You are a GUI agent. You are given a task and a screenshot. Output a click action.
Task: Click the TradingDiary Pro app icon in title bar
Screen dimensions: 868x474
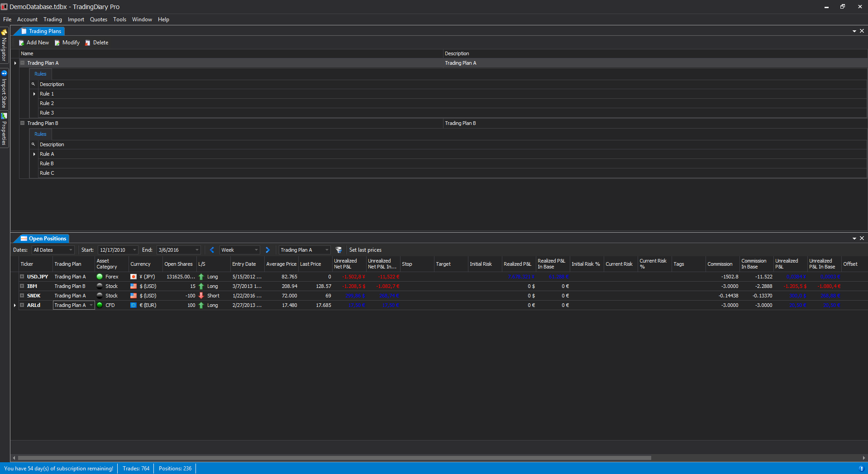[4, 7]
